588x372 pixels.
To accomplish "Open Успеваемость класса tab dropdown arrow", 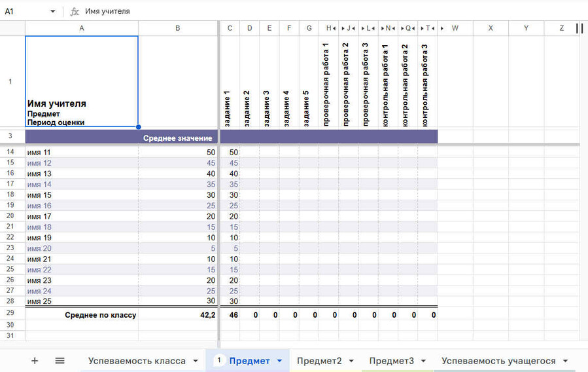I will pos(196,361).
